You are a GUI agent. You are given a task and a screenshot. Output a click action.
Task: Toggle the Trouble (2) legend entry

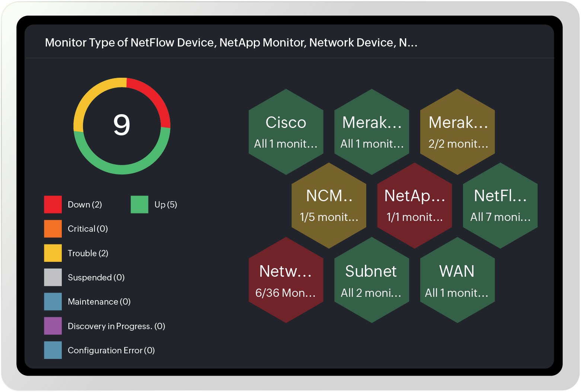tap(88, 253)
